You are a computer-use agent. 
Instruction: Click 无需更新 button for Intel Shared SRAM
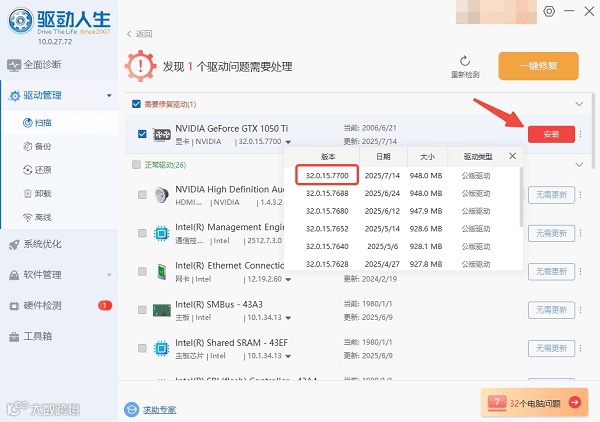pyautogui.click(x=551, y=348)
